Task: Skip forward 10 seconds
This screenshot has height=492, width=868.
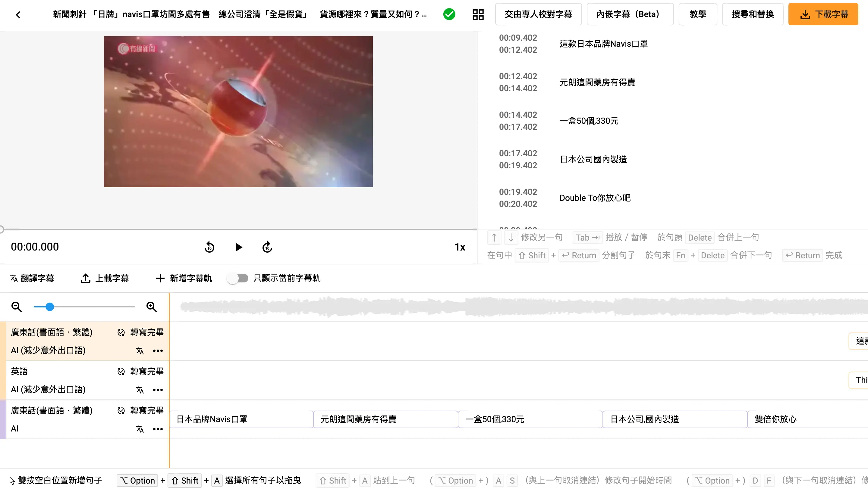Action: (x=267, y=247)
